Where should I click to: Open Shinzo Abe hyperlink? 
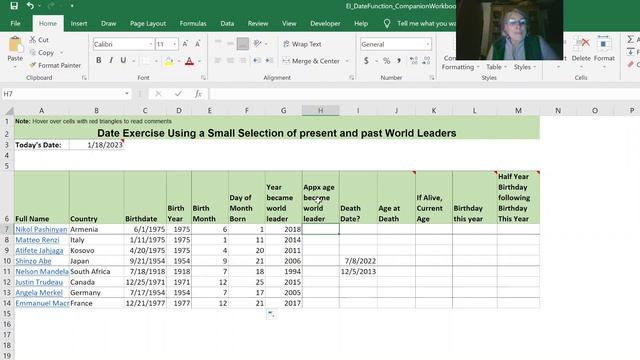point(33,261)
